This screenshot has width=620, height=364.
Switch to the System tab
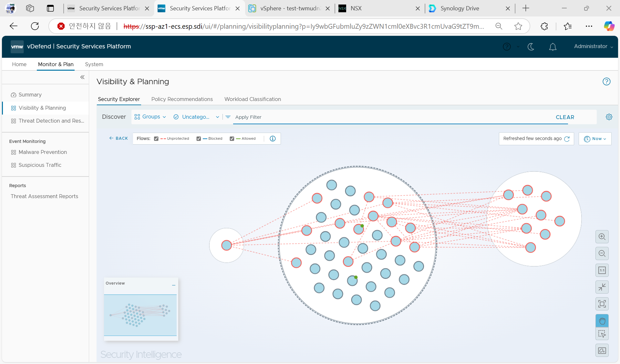(x=94, y=64)
